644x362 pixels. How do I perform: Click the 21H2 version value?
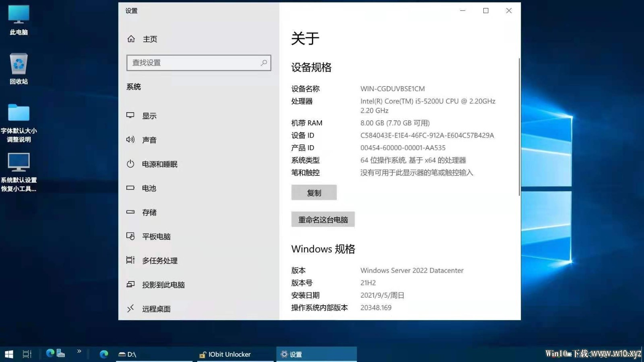point(368,283)
